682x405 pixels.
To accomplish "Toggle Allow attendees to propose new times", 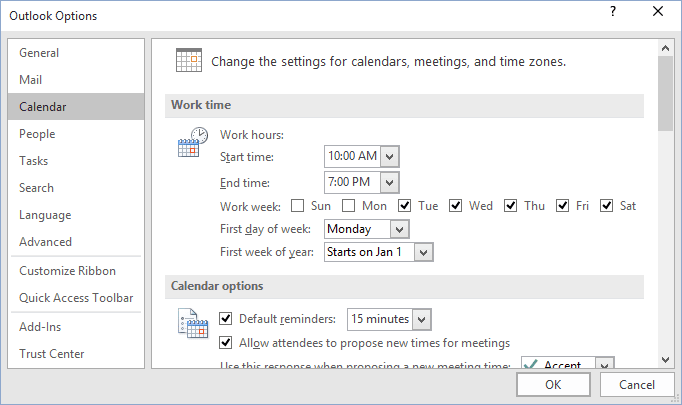I will coord(225,343).
